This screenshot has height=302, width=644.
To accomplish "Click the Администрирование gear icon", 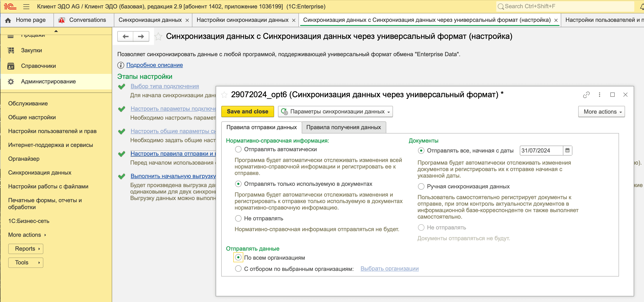I will (11, 82).
